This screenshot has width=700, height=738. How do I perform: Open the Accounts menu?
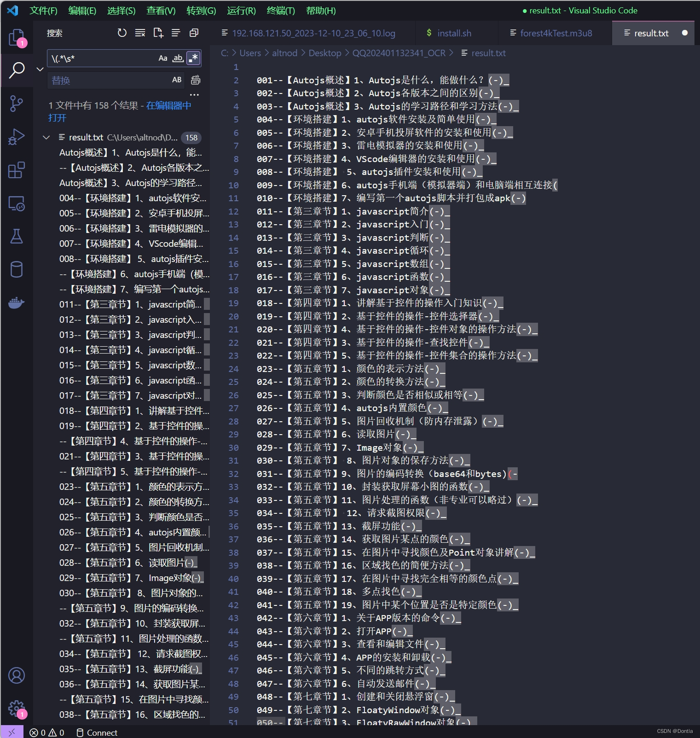pyautogui.click(x=17, y=675)
